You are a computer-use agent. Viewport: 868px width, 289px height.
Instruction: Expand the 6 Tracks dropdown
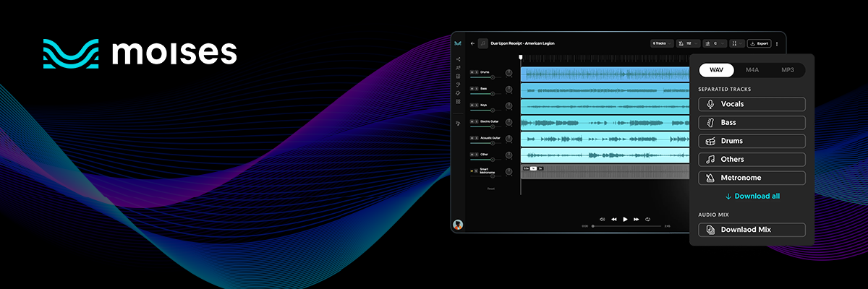click(662, 43)
